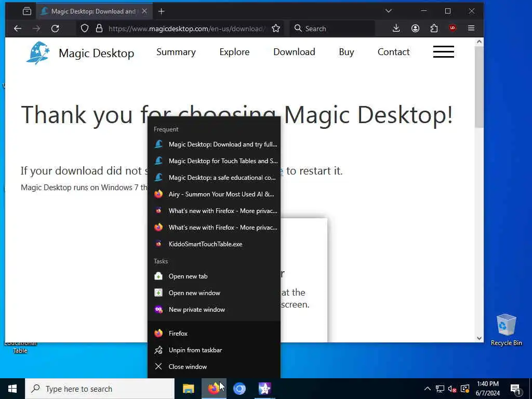Viewport: 532px width, 399px height.
Task: Open 'Magic Desktop for Touch Tables' jump entry
Action: pos(214,161)
